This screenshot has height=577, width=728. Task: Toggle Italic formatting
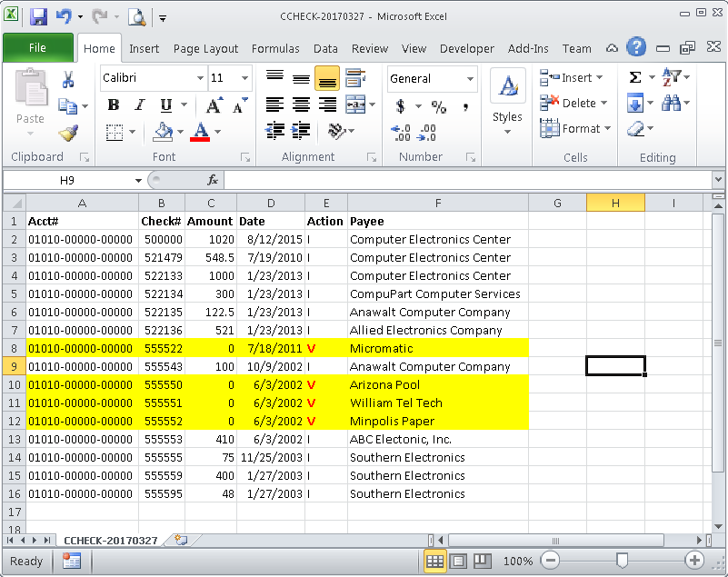click(139, 105)
